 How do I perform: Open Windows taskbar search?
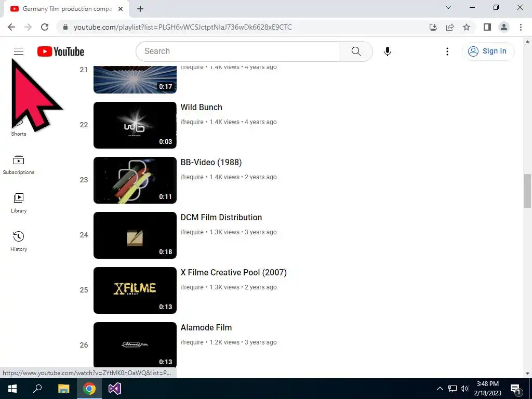coord(37,389)
